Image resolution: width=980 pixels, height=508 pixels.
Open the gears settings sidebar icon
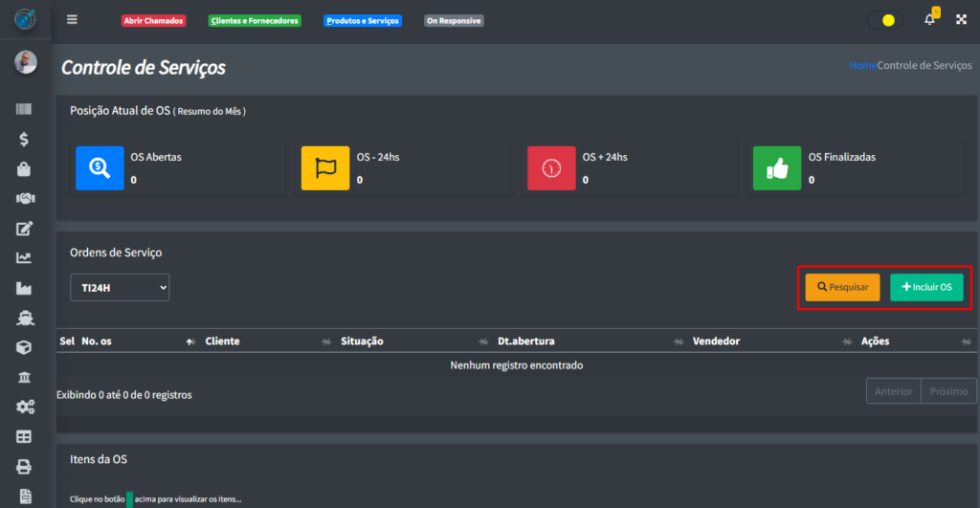[25, 408]
